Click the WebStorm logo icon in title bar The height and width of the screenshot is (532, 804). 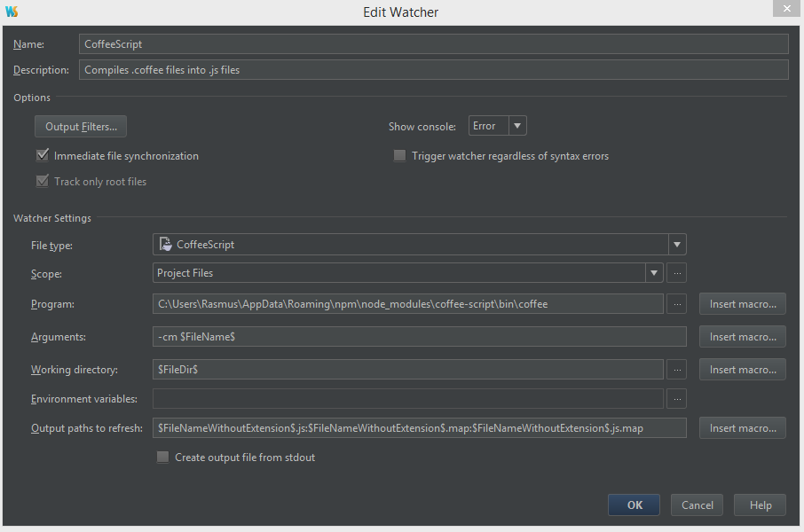pyautogui.click(x=12, y=12)
